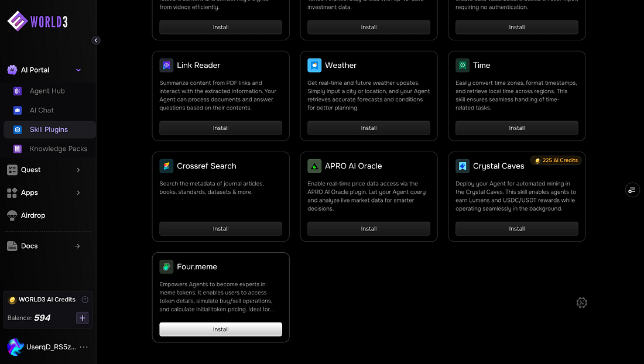This screenshot has height=364, width=644.
Task: Open AI Chat from the sidebar
Action: coord(42,110)
